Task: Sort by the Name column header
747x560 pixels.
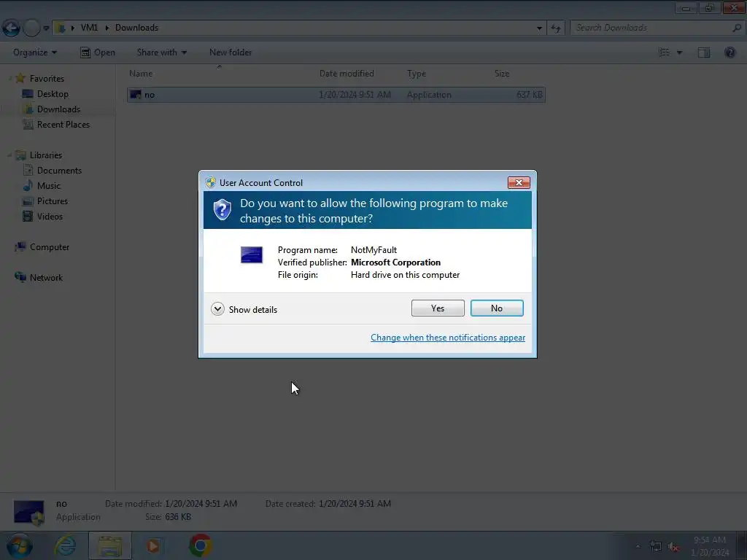Action: pyautogui.click(x=141, y=74)
